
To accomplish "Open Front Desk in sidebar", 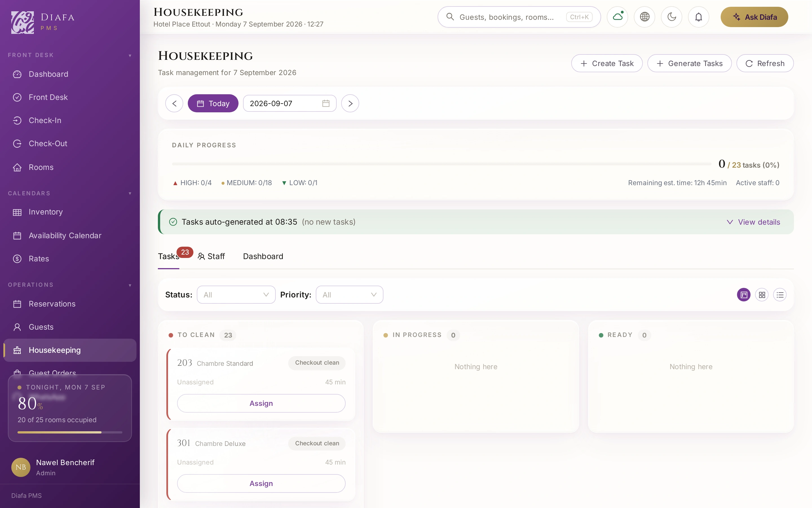I will coord(70,97).
